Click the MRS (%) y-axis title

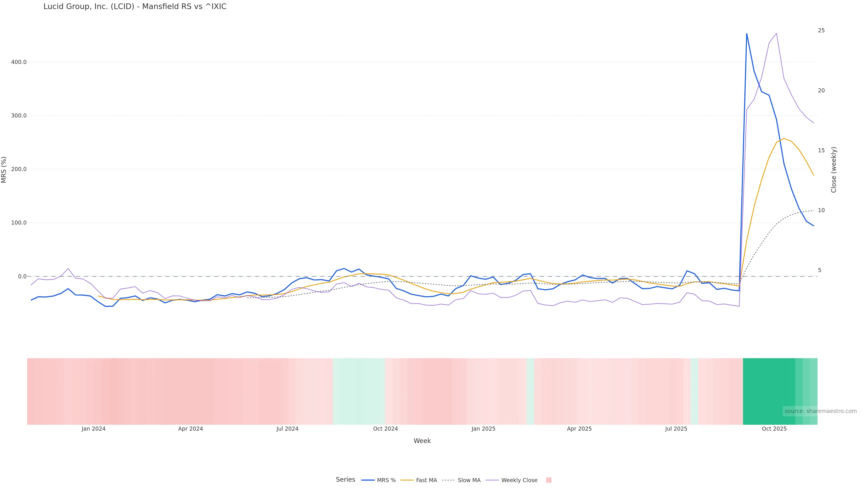[x=4, y=170]
